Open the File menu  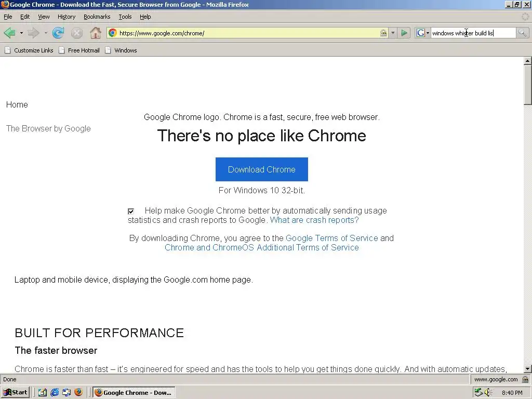[x=8, y=17]
